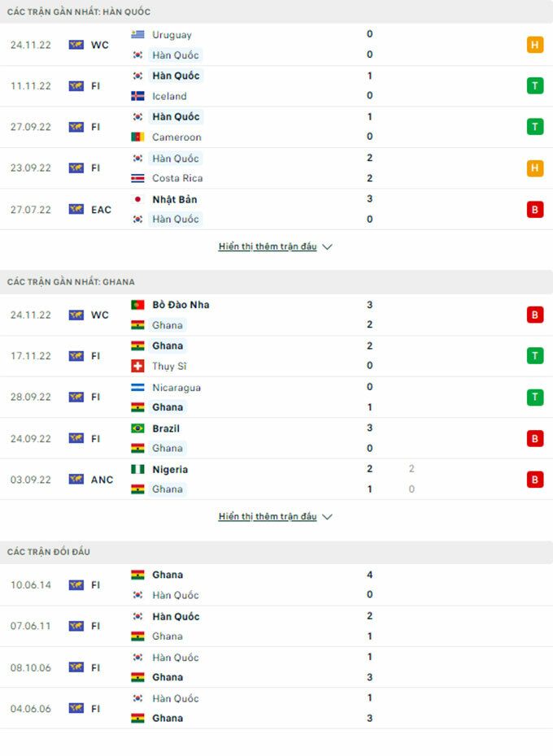Click yellow H badge for Costa Rica match
Screen dimensions: 553x756
tap(534, 168)
